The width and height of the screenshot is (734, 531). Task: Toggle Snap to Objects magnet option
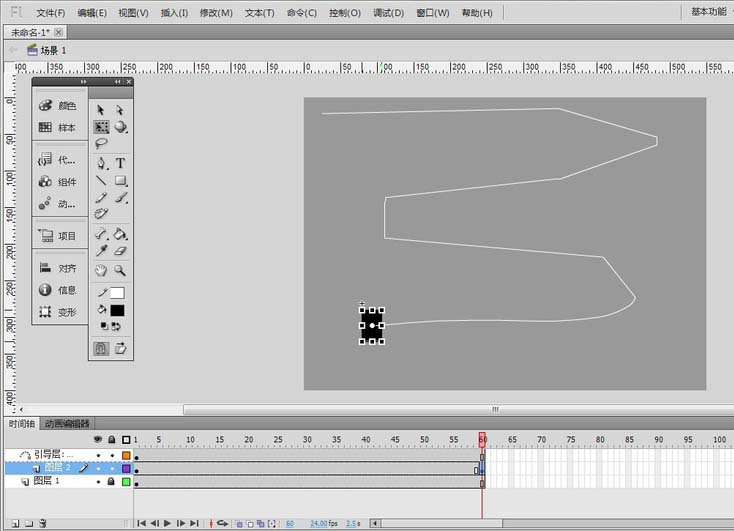coord(101,348)
